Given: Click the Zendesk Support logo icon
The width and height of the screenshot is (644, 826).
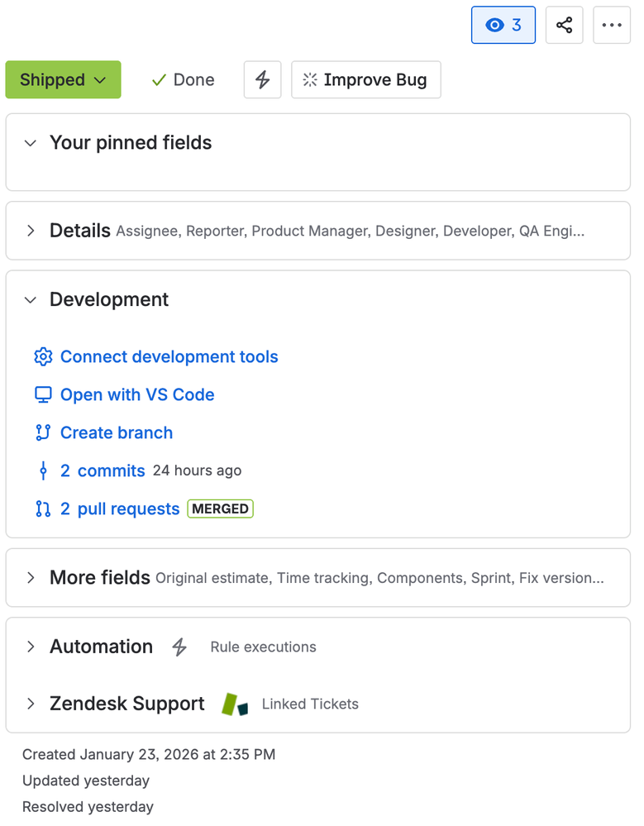Looking at the screenshot, I should 234,704.
